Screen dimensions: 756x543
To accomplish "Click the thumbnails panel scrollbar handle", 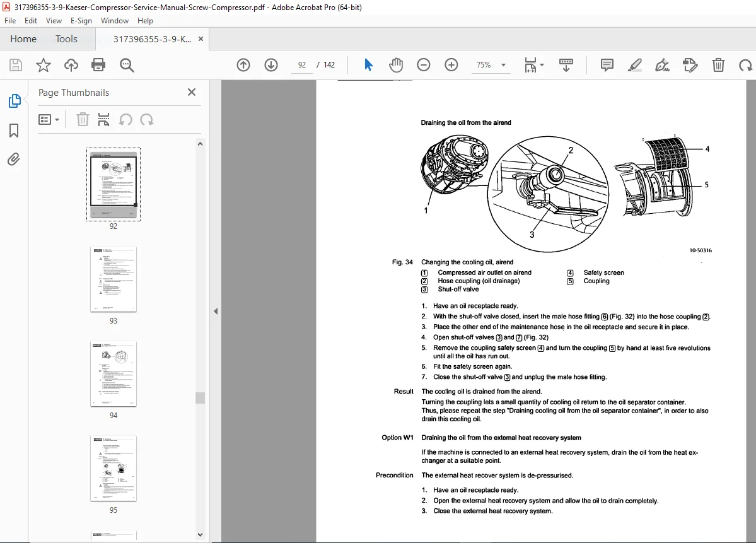I will [x=200, y=398].
